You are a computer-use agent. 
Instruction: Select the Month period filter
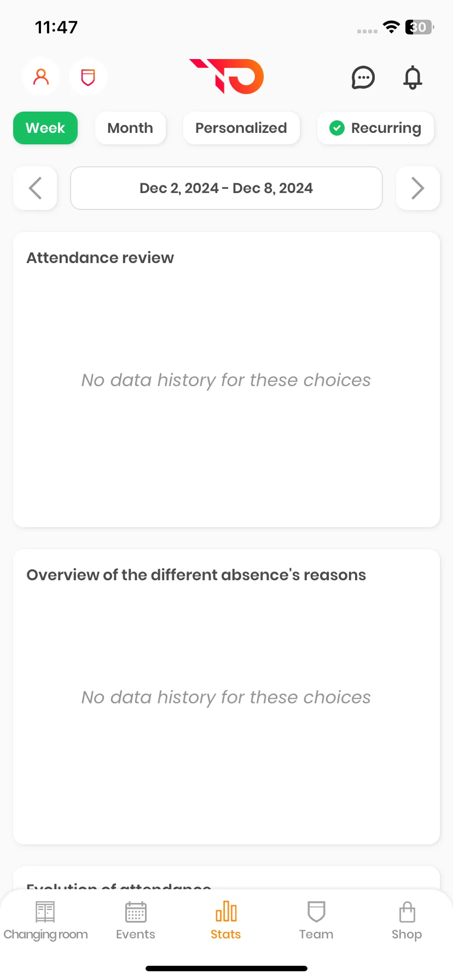130,128
